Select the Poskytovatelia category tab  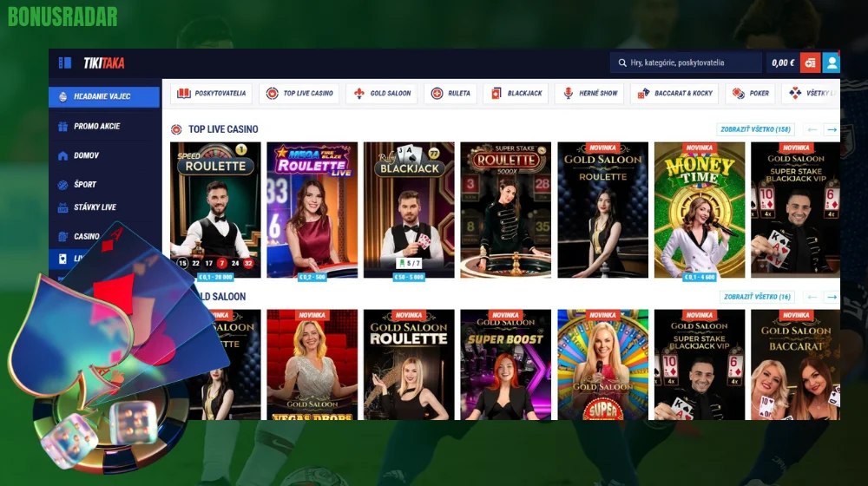tap(212, 93)
